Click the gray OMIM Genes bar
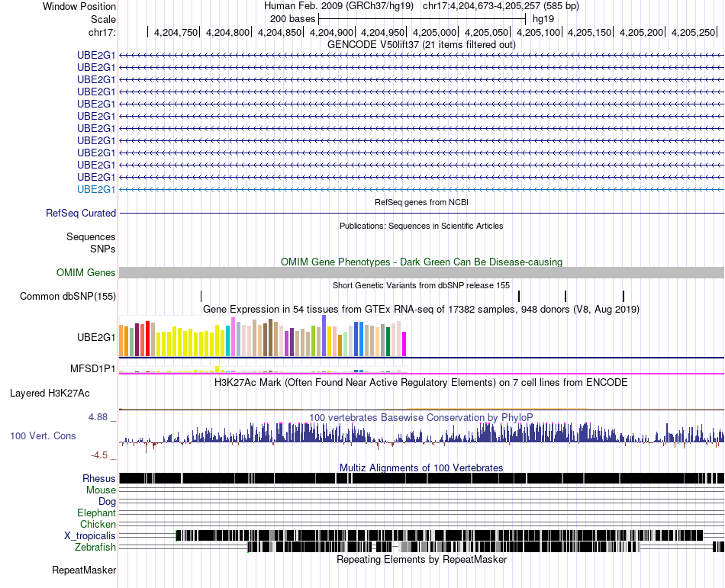This screenshot has width=725, height=588. [x=421, y=272]
